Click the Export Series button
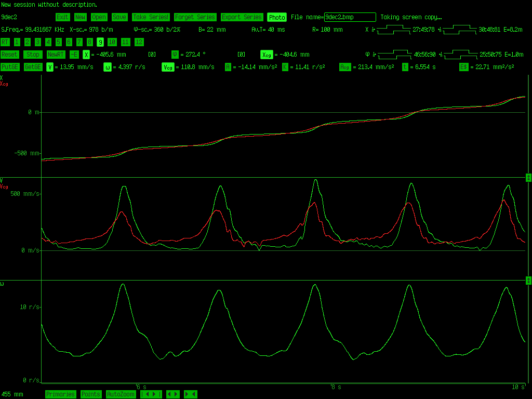 pyautogui.click(x=242, y=17)
